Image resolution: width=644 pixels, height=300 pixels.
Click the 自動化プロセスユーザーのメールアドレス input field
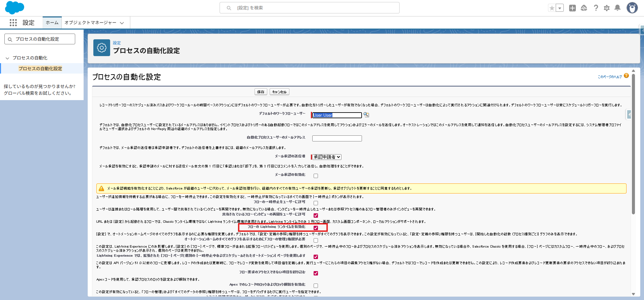(337, 138)
